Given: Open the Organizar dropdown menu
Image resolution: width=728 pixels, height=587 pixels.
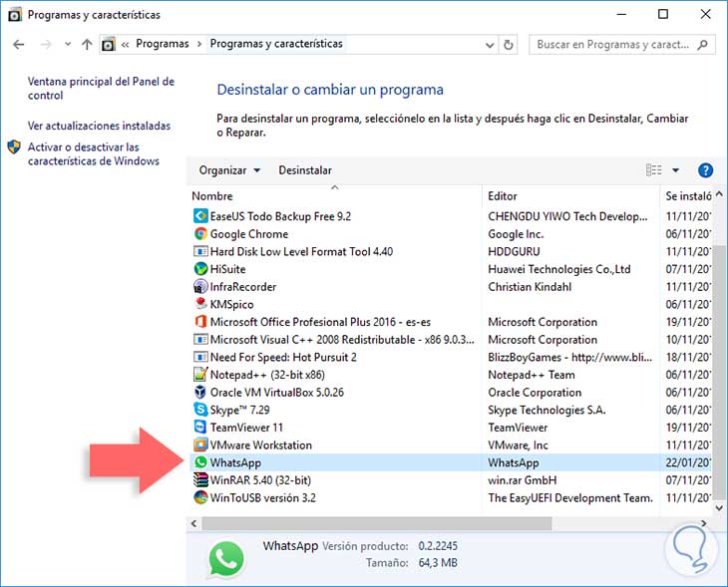Looking at the screenshot, I should point(229,170).
